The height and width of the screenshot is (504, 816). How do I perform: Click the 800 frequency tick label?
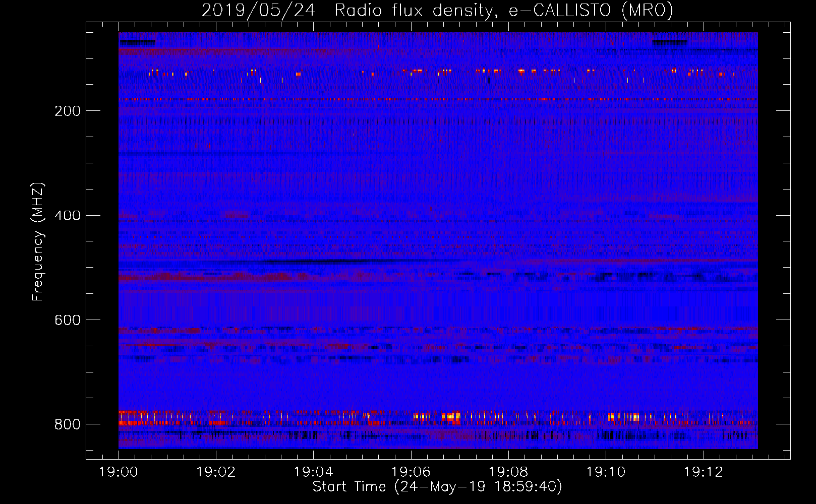point(68,425)
